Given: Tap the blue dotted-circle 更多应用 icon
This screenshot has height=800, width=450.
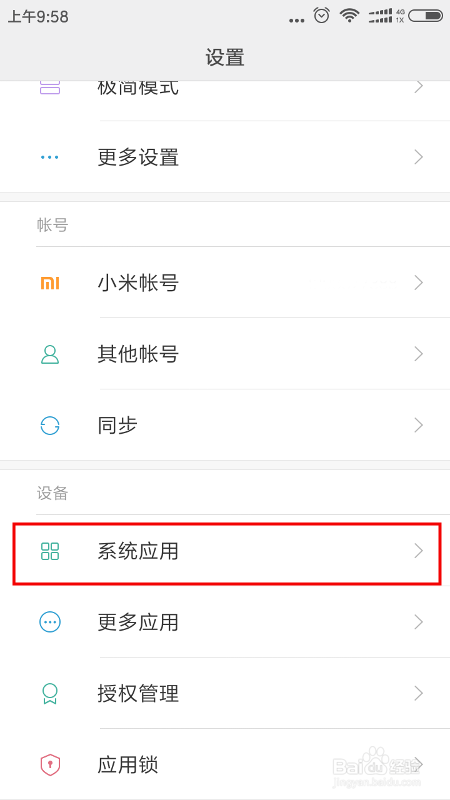Looking at the screenshot, I should click(x=50, y=622).
